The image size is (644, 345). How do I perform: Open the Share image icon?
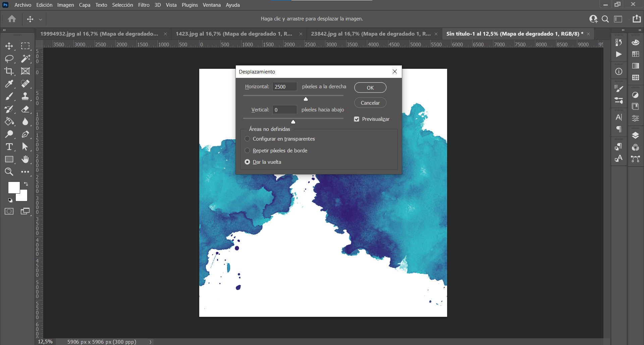[636, 19]
